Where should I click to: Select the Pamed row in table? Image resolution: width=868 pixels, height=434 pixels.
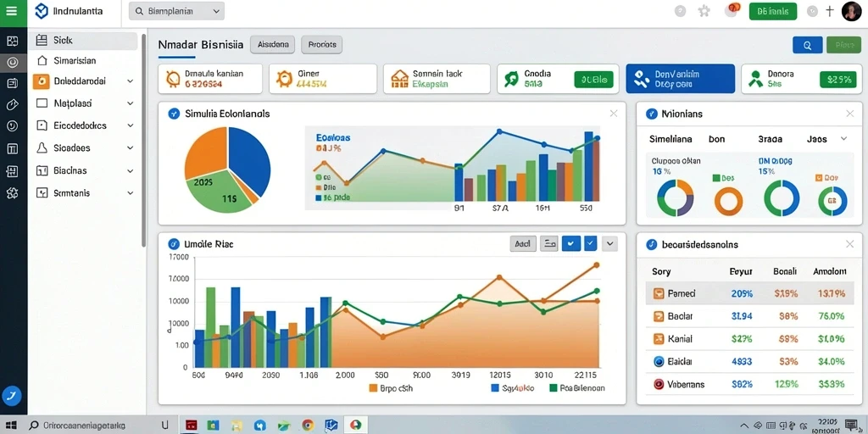[x=748, y=293]
